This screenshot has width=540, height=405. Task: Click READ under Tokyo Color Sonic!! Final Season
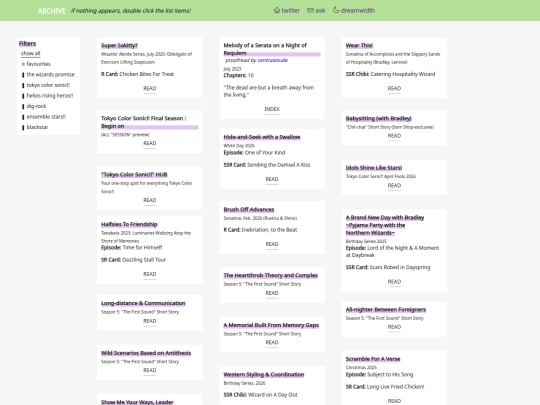coord(149,143)
